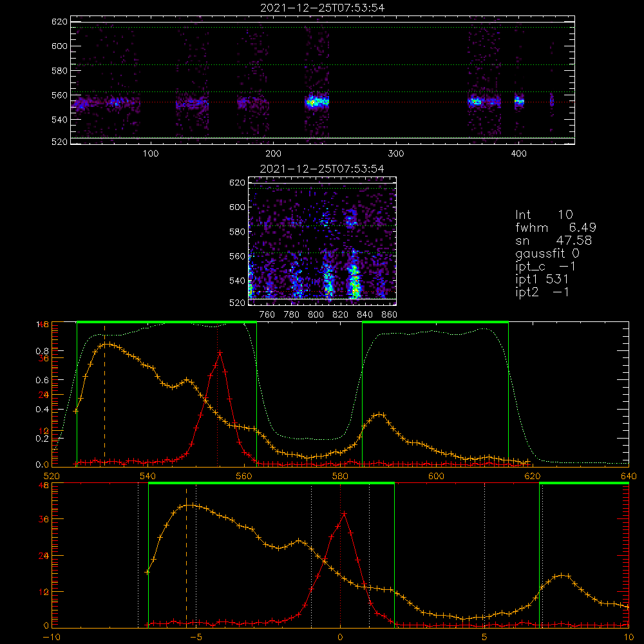Click the timestamp title above the small middle image
The width and height of the screenshot is (644, 644).
tap(322, 169)
